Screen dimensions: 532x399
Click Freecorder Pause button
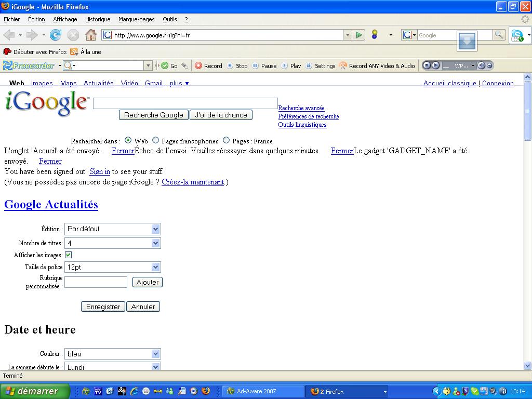[264, 66]
